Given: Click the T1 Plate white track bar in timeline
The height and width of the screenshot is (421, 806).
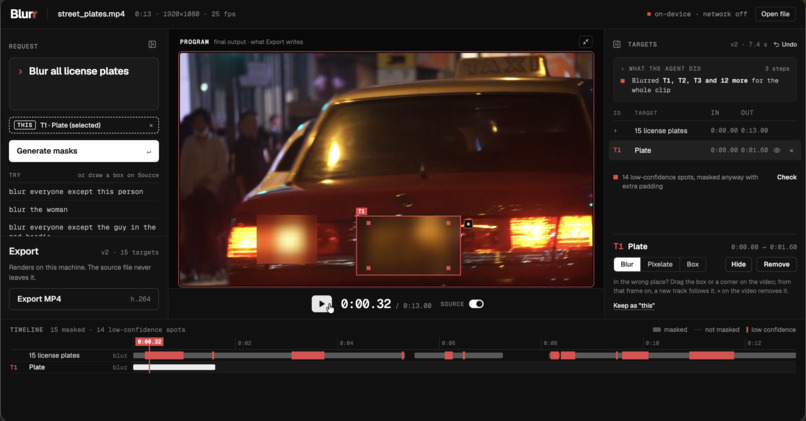Looking at the screenshot, I should tap(174, 367).
